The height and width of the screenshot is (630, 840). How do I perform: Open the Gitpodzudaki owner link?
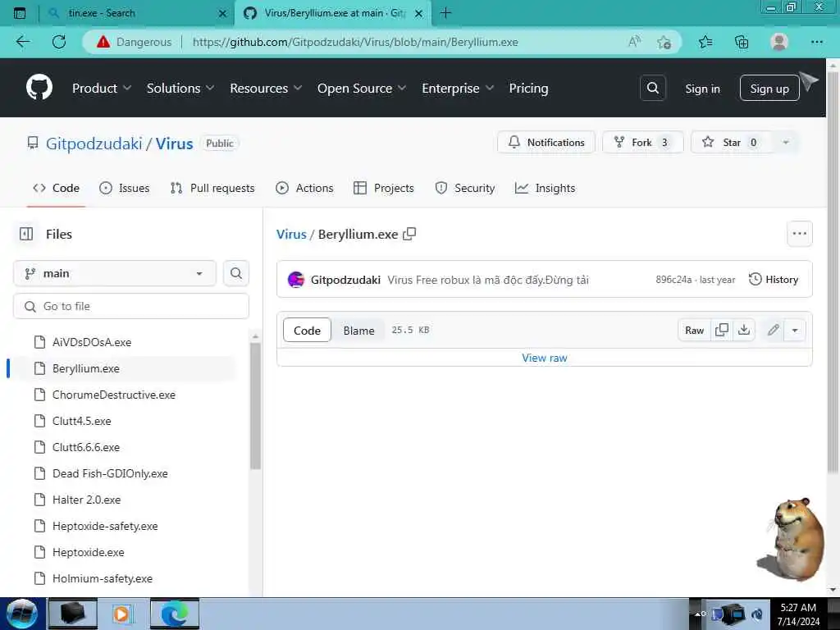pyautogui.click(x=94, y=144)
